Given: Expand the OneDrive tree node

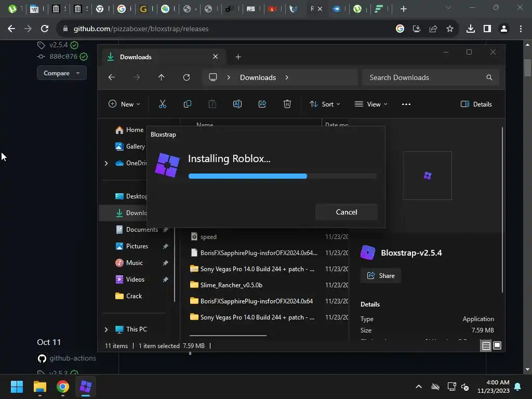Looking at the screenshot, I should click(x=106, y=163).
